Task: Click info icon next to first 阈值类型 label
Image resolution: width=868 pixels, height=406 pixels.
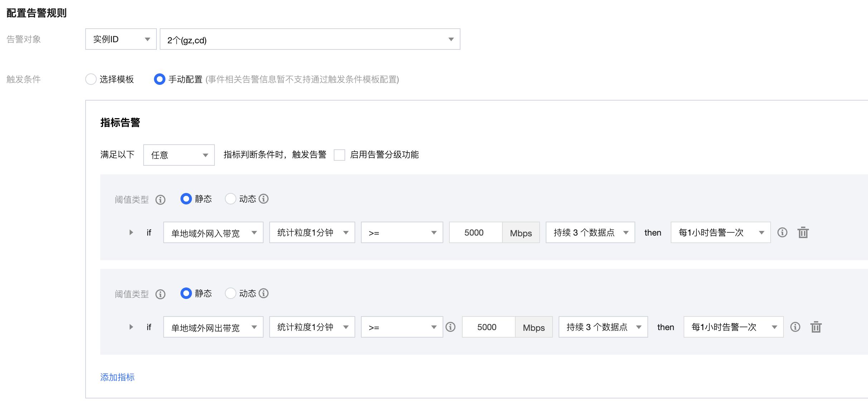Action: pos(160,200)
